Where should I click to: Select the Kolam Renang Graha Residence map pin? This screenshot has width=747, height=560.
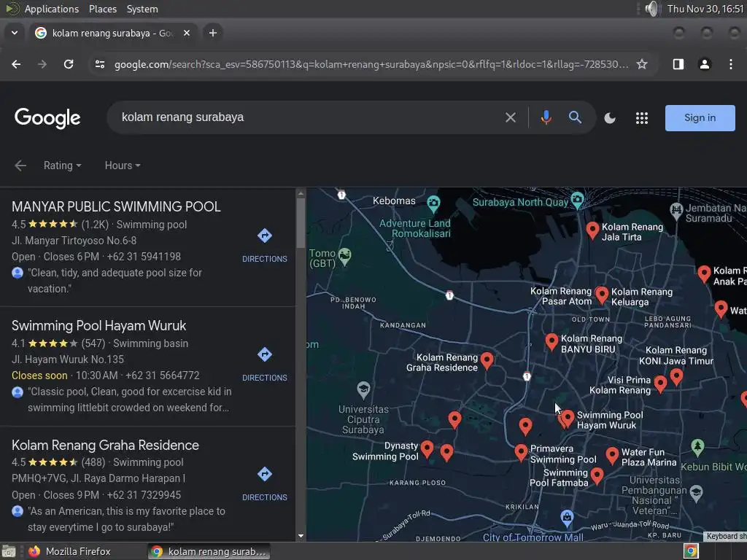coord(487,360)
